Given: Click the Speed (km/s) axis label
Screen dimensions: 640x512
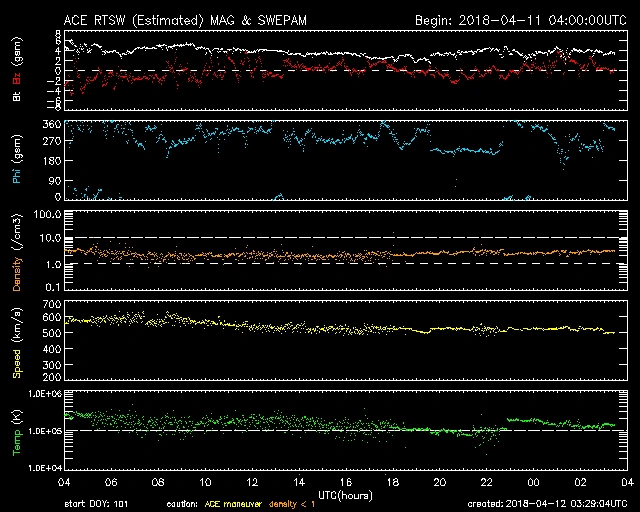Looking at the screenshot, I should pyautogui.click(x=16, y=340).
